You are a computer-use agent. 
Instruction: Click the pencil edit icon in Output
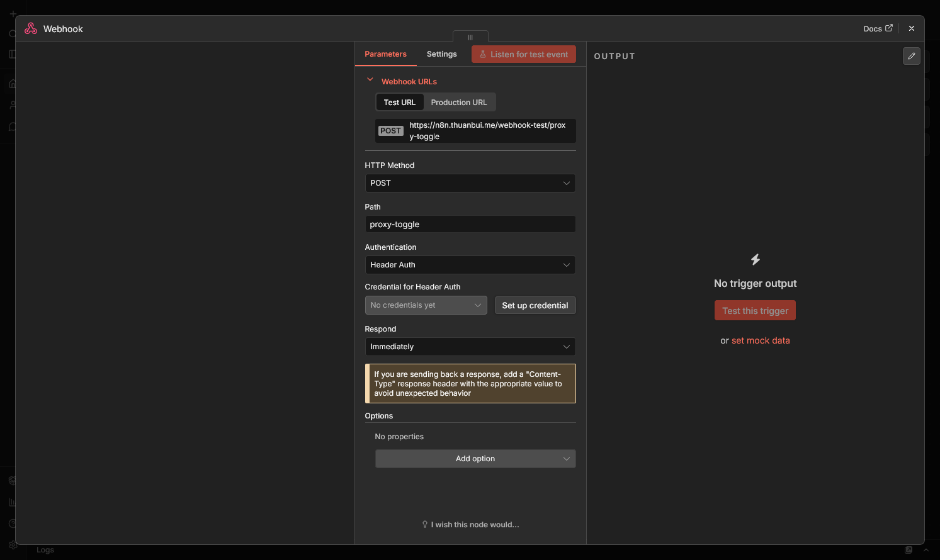(x=911, y=56)
